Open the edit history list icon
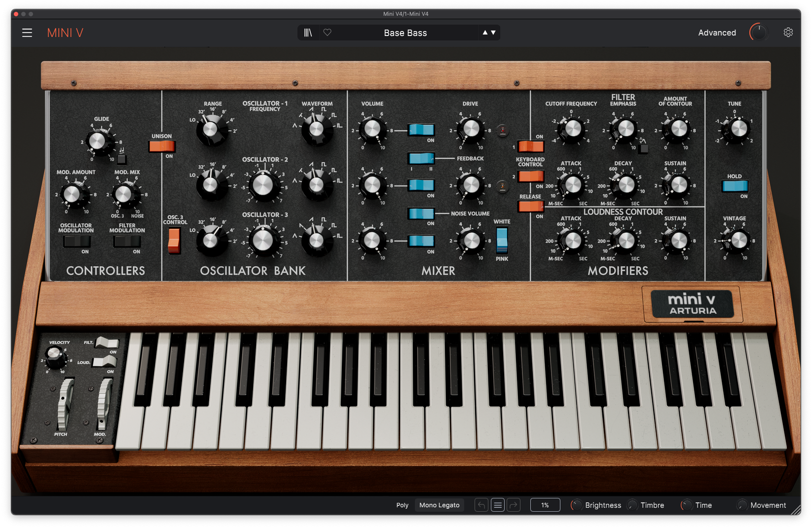812x528 pixels. coord(497,505)
